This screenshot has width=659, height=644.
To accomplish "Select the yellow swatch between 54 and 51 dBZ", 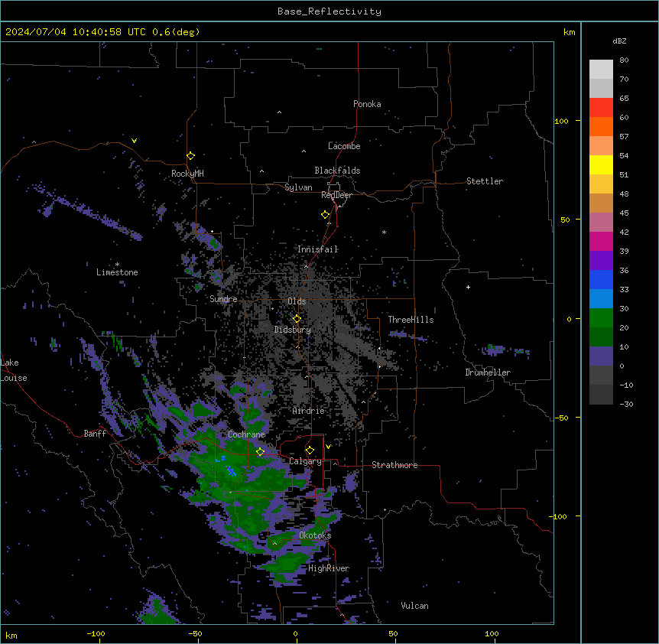I will click(601, 164).
